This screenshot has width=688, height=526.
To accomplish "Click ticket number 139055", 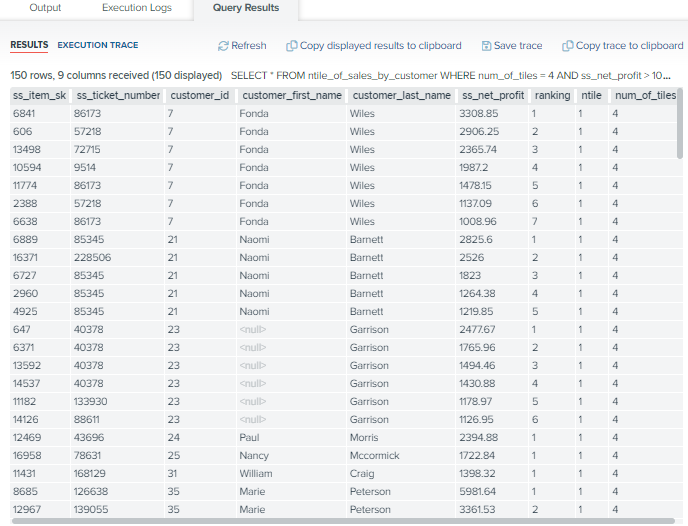I will [91, 509].
